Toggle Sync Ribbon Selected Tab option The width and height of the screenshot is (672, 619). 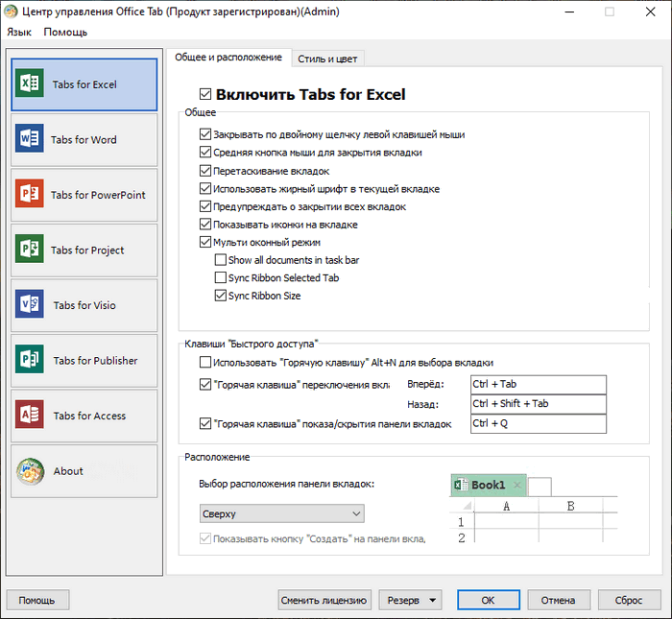pyautogui.click(x=220, y=277)
